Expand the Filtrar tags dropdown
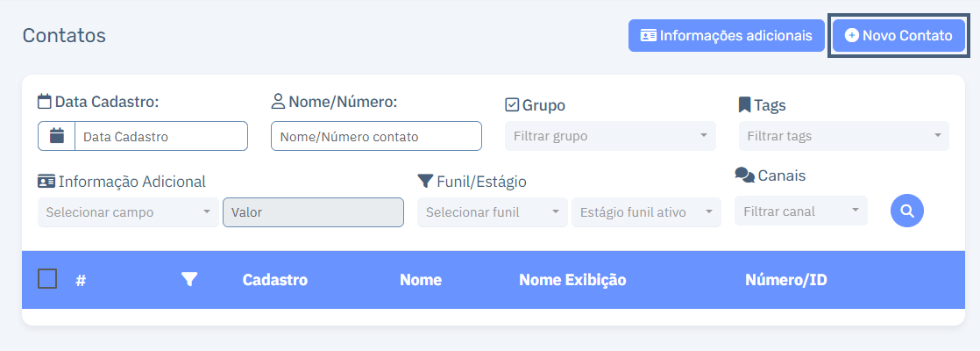 coord(844,136)
